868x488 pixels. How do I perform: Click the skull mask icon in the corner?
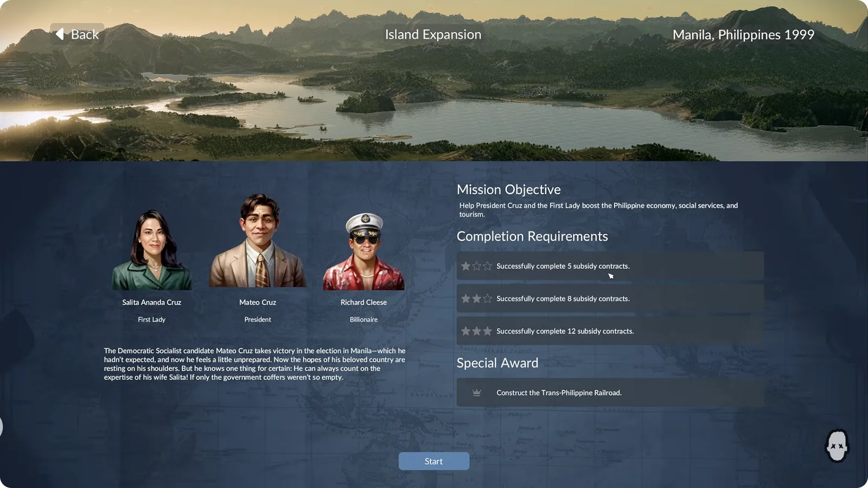coord(837,446)
